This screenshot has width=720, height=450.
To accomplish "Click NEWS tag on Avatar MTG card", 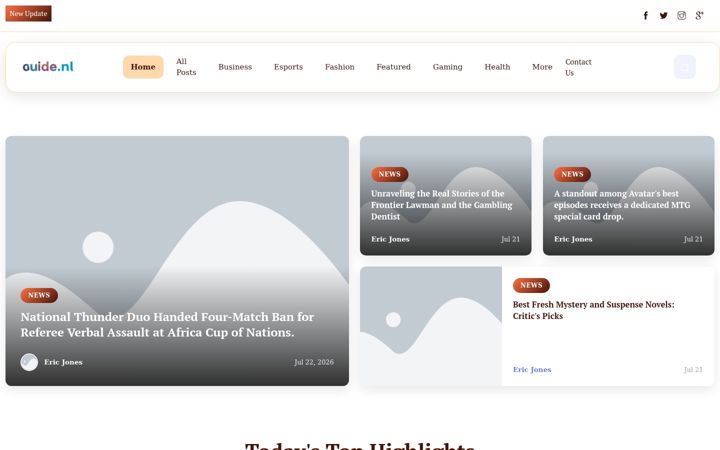I will 572,174.
